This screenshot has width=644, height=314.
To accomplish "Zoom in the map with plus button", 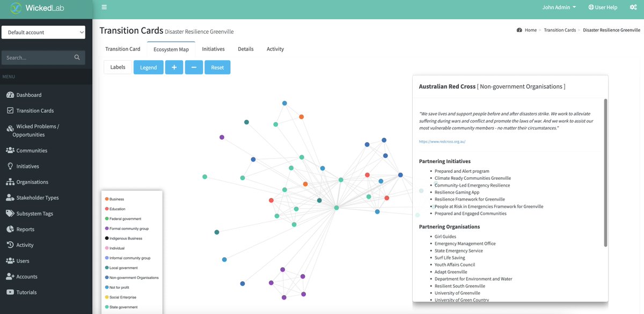I will click(x=174, y=67).
